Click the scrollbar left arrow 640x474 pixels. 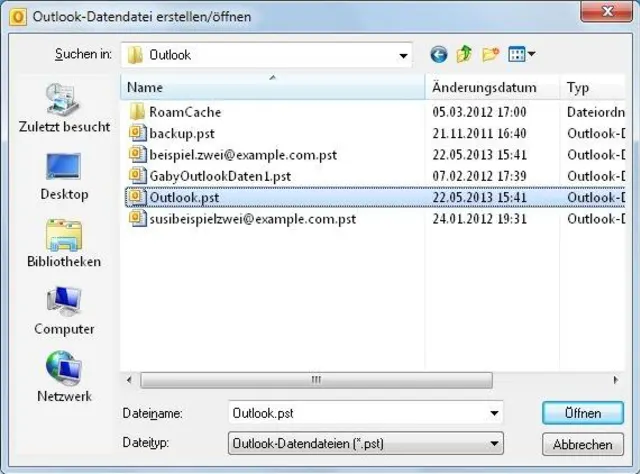[x=129, y=380]
